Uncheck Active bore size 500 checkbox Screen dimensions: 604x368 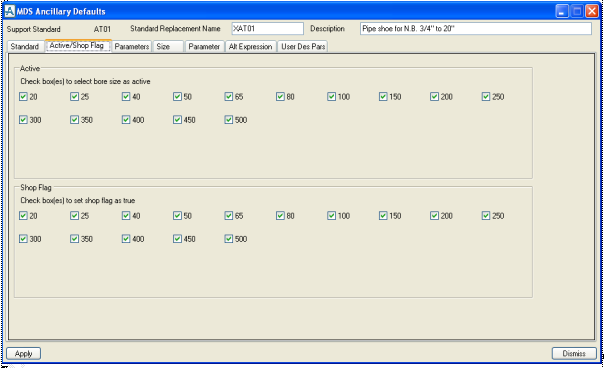click(x=229, y=120)
